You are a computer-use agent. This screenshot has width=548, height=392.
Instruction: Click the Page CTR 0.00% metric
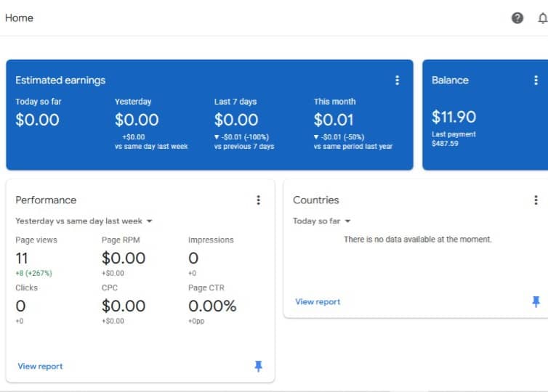coord(212,306)
